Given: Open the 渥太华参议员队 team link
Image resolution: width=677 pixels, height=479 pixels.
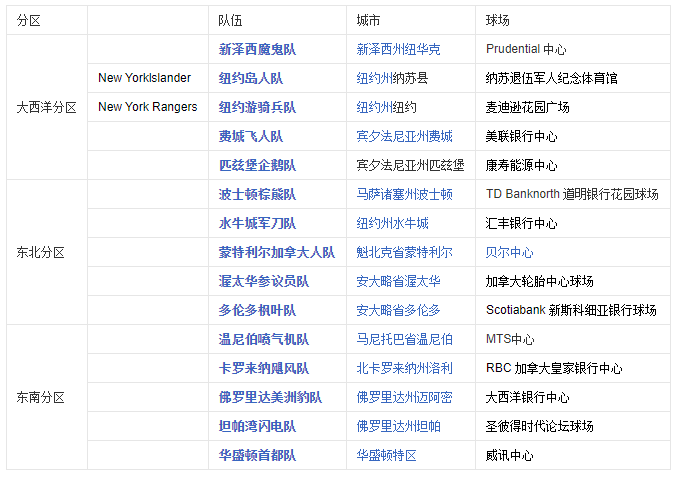Looking at the screenshot, I should (263, 281).
